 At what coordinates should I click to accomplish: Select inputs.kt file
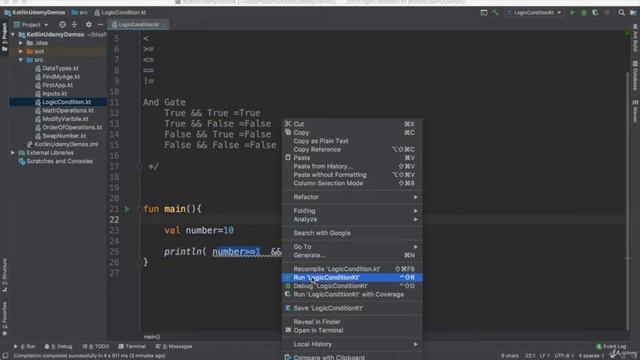click(x=54, y=93)
